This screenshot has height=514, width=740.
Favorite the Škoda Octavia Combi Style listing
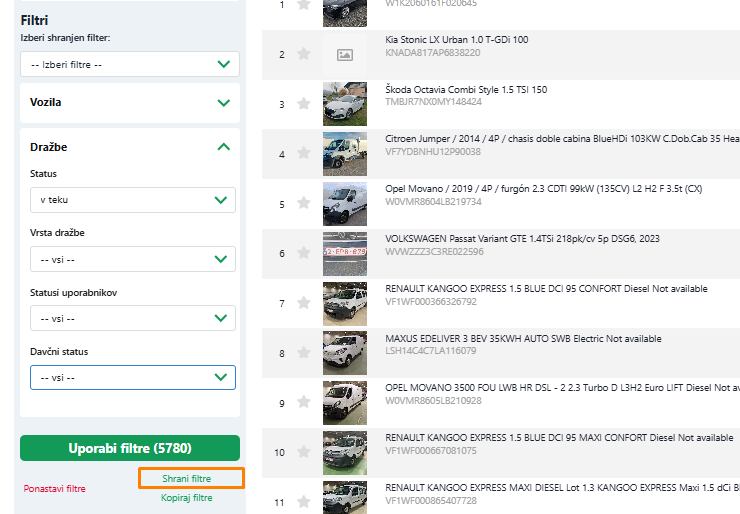pos(304,103)
